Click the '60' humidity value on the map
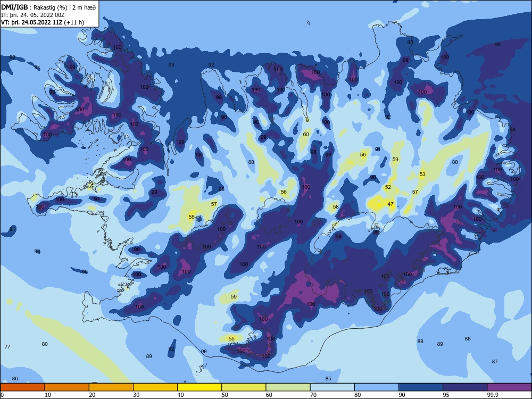This screenshot has height=399, width=532. pos(306,135)
